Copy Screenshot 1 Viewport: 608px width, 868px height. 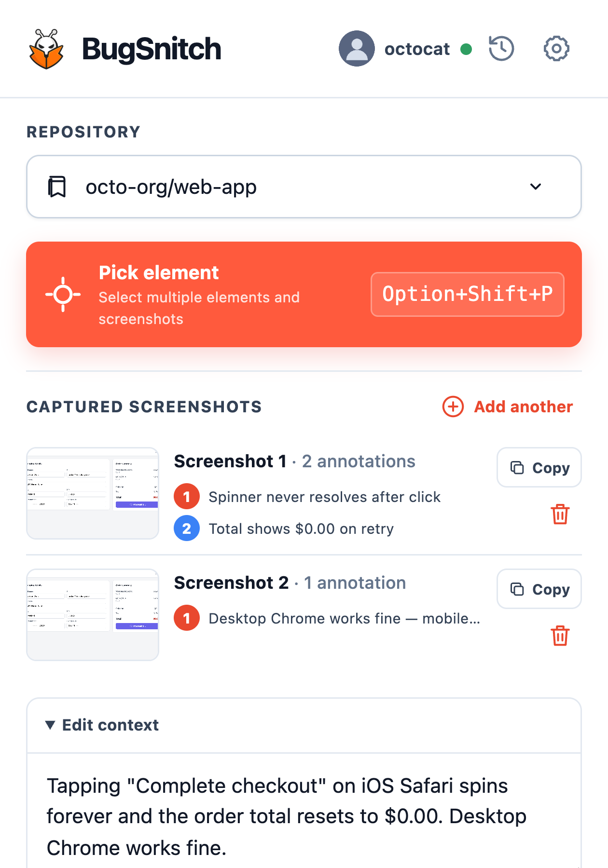point(539,467)
